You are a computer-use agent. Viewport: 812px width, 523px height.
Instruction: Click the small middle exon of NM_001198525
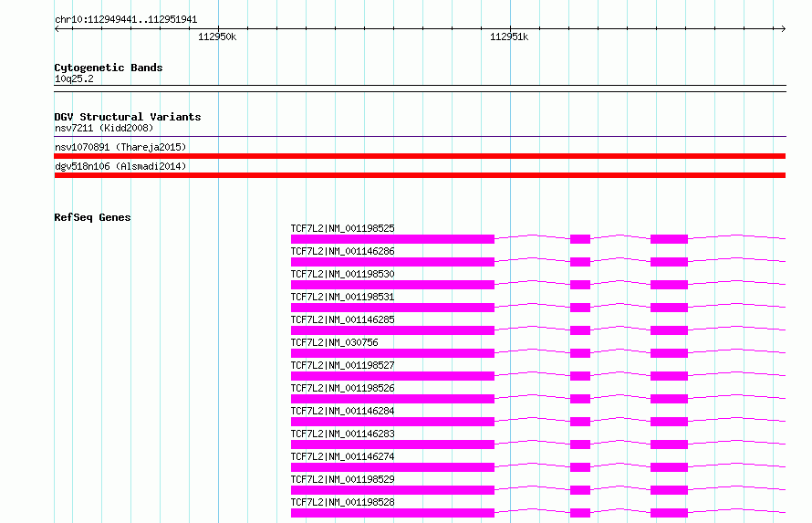coord(580,239)
